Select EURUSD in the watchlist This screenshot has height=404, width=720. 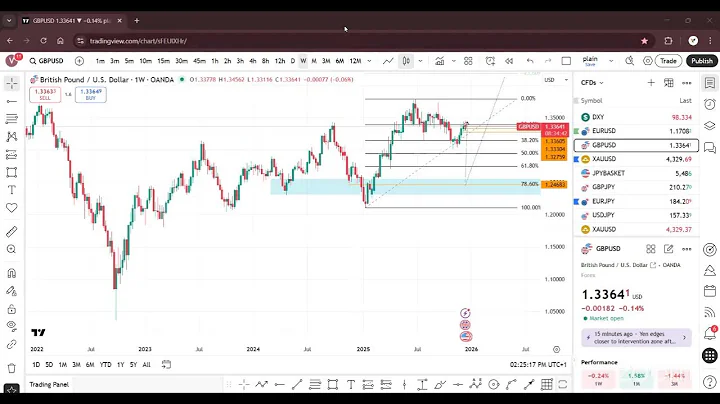(x=636, y=131)
